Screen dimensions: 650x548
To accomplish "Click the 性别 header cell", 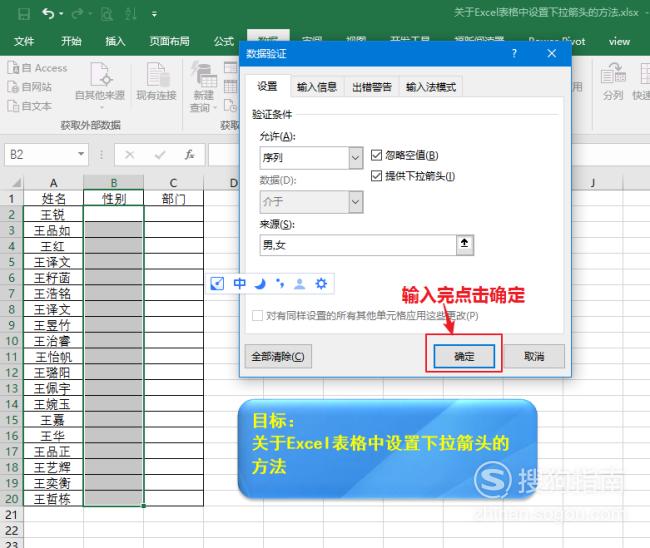I will click(x=114, y=199).
